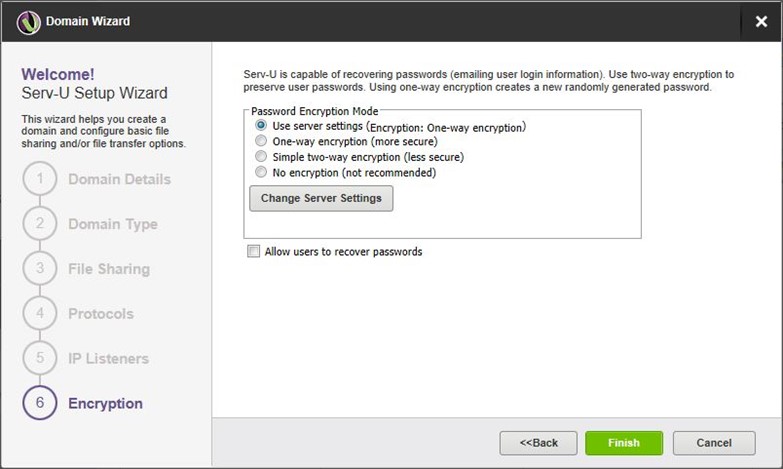Image resolution: width=783 pixels, height=469 pixels.
Task: Select One-way encryption (more secure)
Action: 261,140
